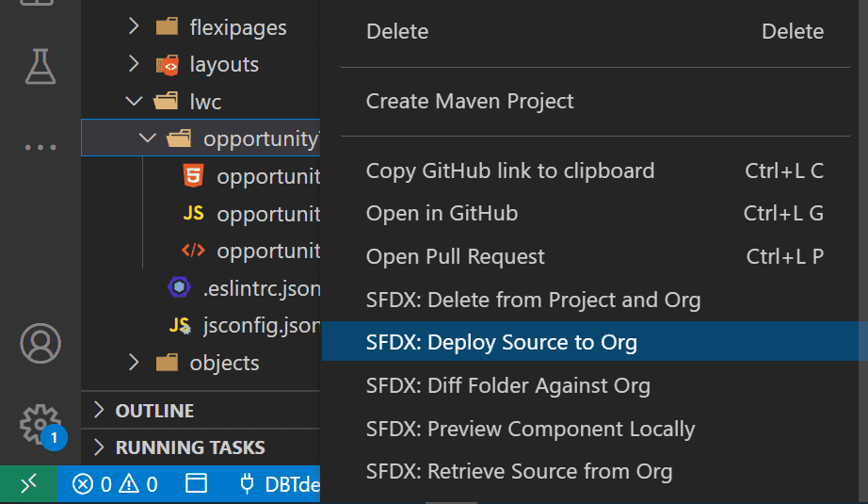Choose Delete from the context menu

595,32
